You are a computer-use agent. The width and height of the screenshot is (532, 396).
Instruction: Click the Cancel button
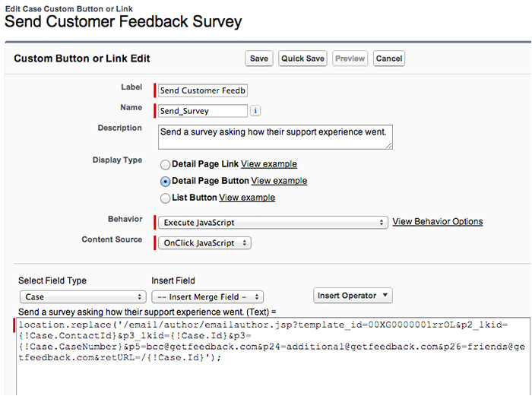[x=388, y=59]
